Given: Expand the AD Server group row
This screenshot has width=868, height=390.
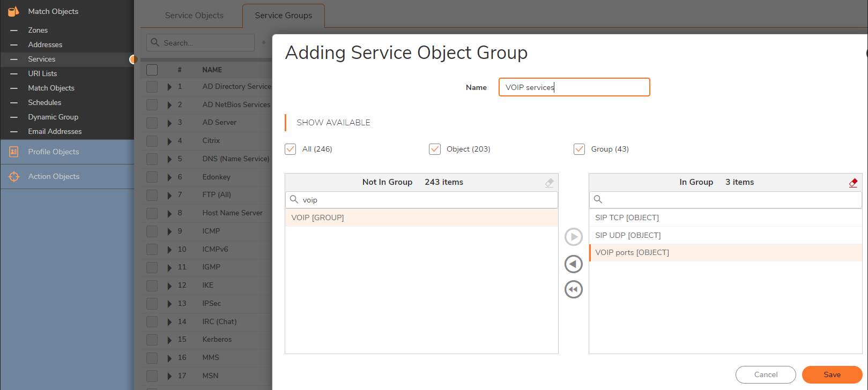Looking at the screenshot, I should tap(169, 123).
